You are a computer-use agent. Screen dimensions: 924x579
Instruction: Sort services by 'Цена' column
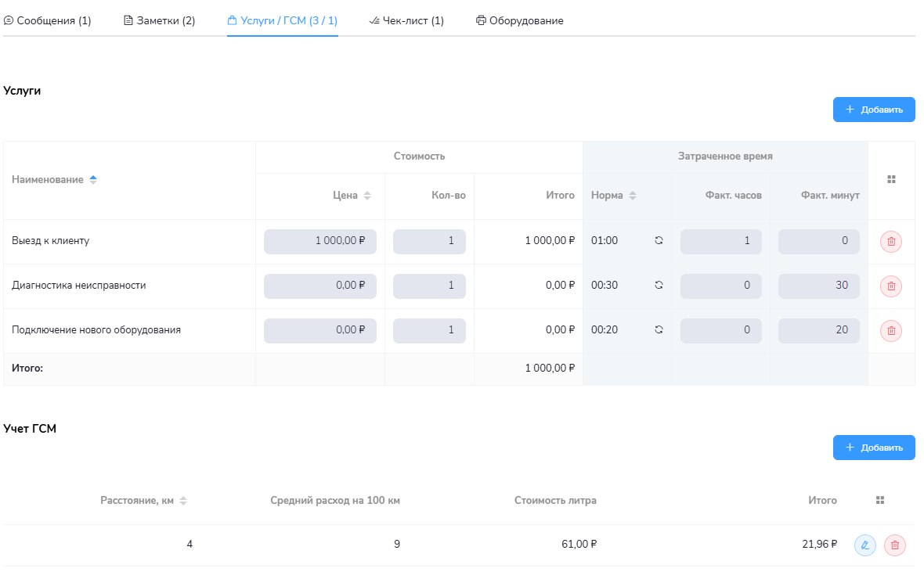click(x=367, y=196)
